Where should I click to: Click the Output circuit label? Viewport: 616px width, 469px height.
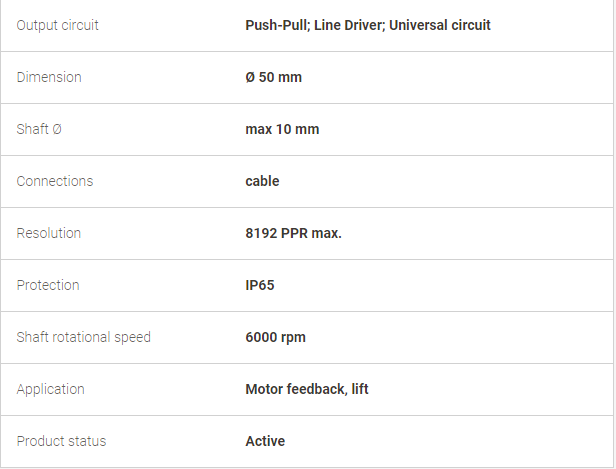pyautogui.click(x=57, y=25)
